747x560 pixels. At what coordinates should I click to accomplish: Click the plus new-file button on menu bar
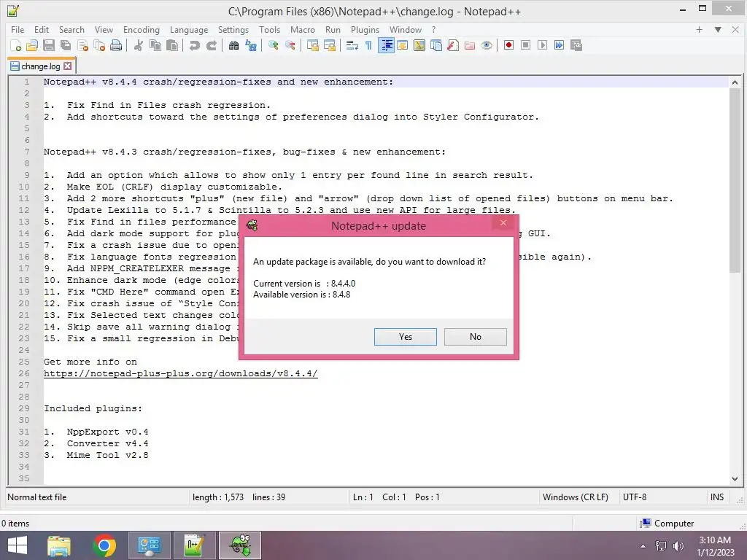699,29
